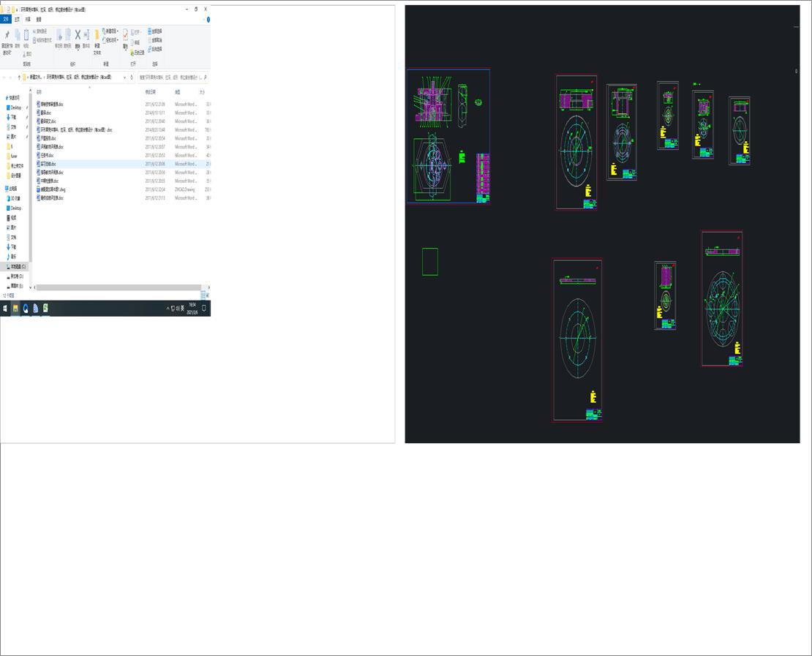The image size is (812, 656).
Task: Open the Explorer Help question-mark icon
Action: coord(208,19)
